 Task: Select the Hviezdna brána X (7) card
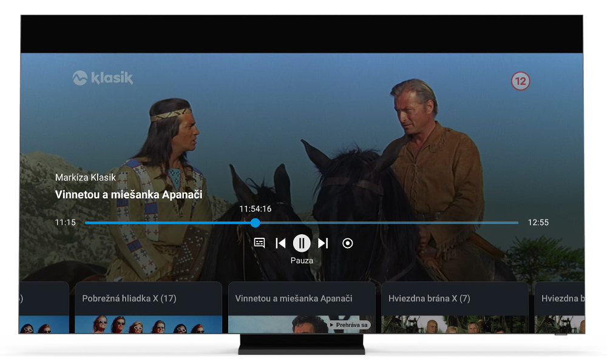455,308
